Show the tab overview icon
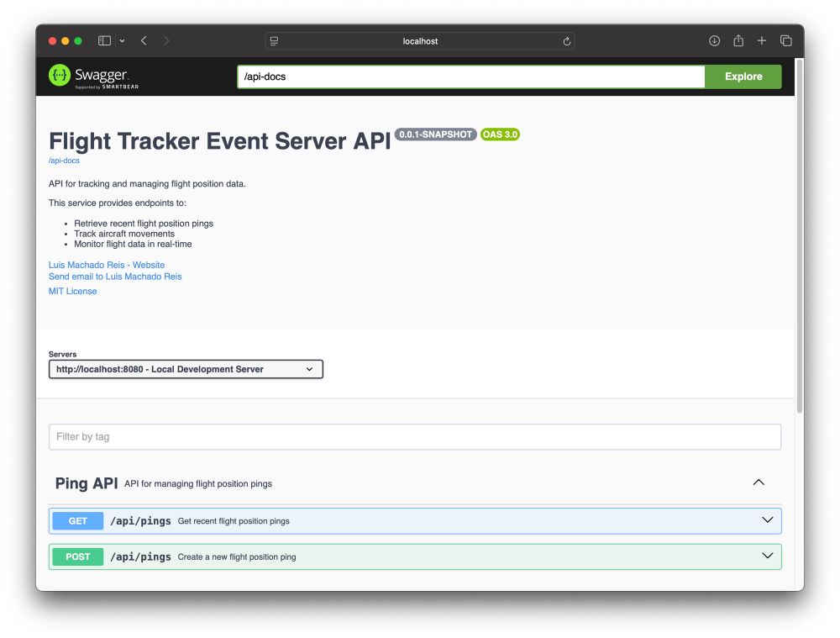Image resolution: width=840 pixels, height=638 pixels. (x=786, y=40)
